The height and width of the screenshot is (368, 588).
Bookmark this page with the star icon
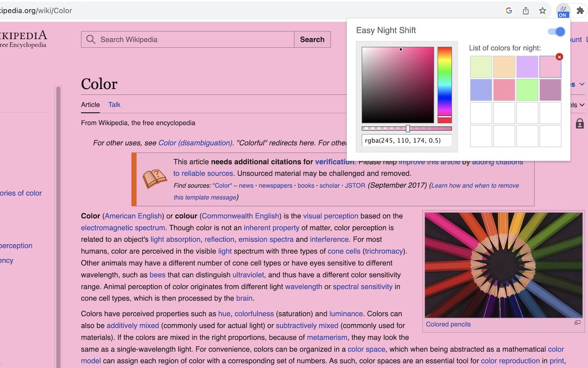click(x=543, y=11)
